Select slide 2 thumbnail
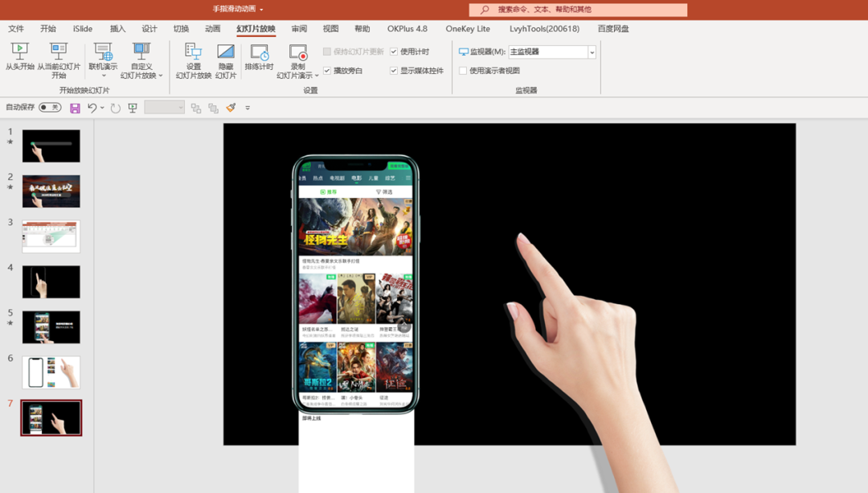This screenshot has width=868, height=493. 51,191
